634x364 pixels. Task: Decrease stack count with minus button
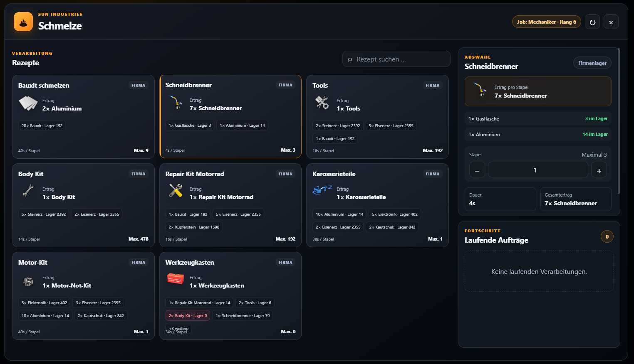coord(477,170)
